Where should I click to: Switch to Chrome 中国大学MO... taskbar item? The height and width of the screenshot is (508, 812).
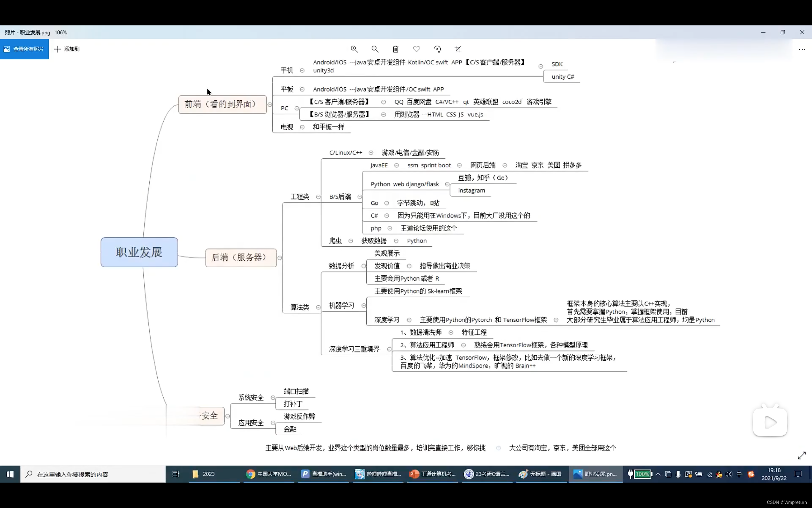pyautogui.click(x=269, y=474)
